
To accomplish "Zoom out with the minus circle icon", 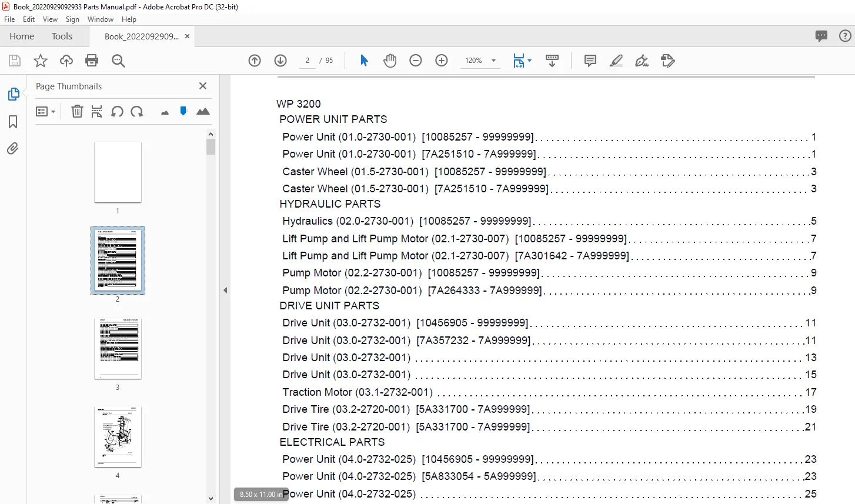I will click(x=416, y=61).
